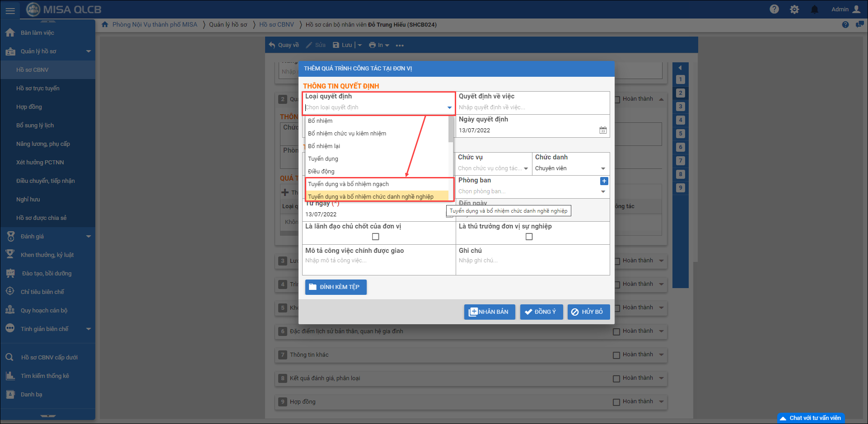Click the blue plus icon beside Phòng ban
Screen dimensions: 868x424
coord(604,181)
